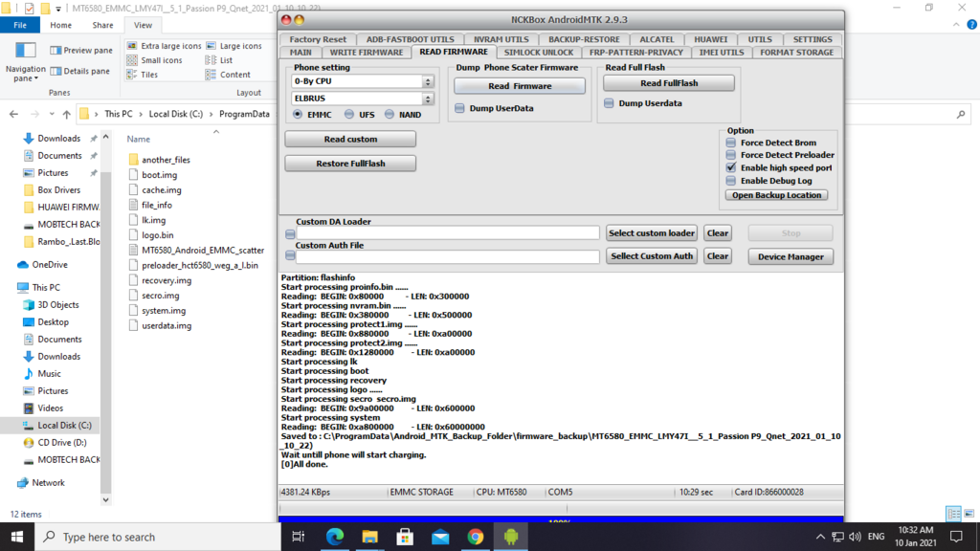
Task: Click the NCKBox Android taskbar icon
Action: coord(511,537)
